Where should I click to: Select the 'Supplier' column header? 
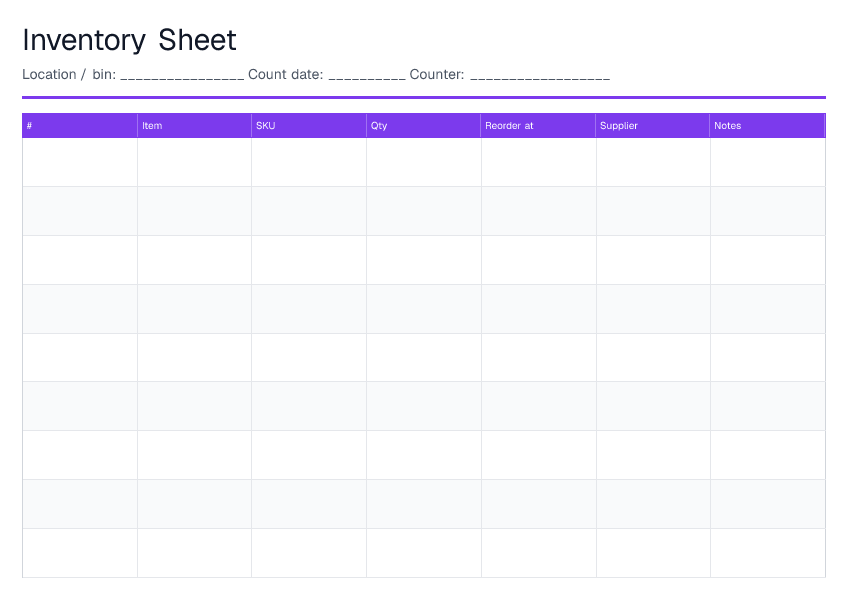pos(653,126)
